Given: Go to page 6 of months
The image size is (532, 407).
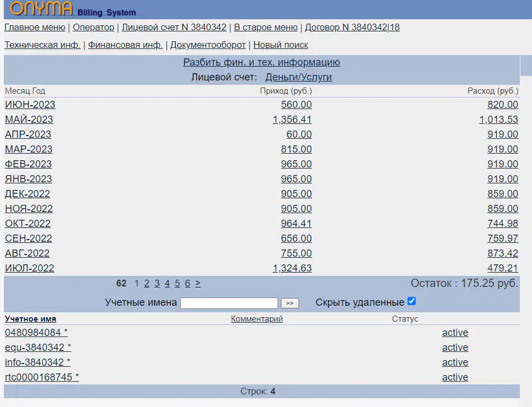Looking at the screenshot, I should (187, 283).
